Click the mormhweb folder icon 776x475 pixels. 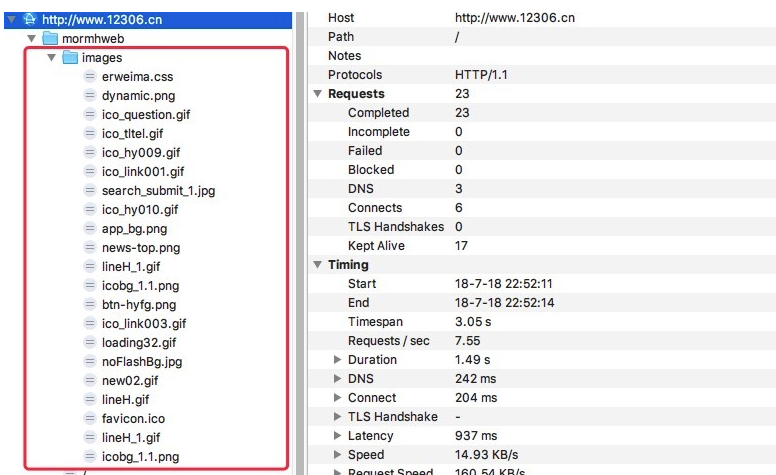click(x=50, y=38)
